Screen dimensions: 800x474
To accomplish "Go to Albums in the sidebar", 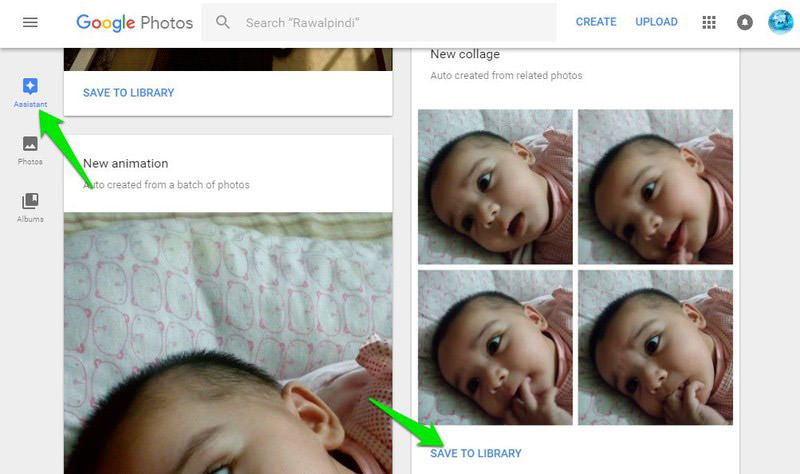I will click(30, 208).
